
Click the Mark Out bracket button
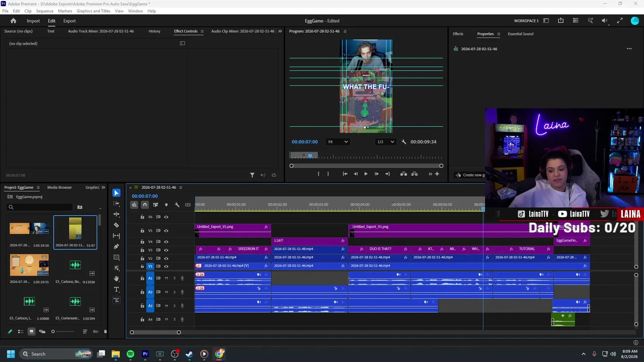coord(328,174)
